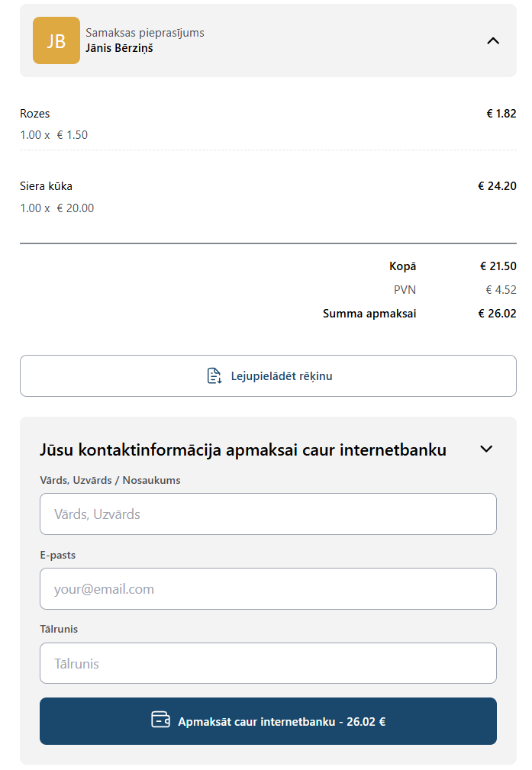Click the Jānis Bērziņš name text
The image size is (532, 770).
click(x=119, y=48)
